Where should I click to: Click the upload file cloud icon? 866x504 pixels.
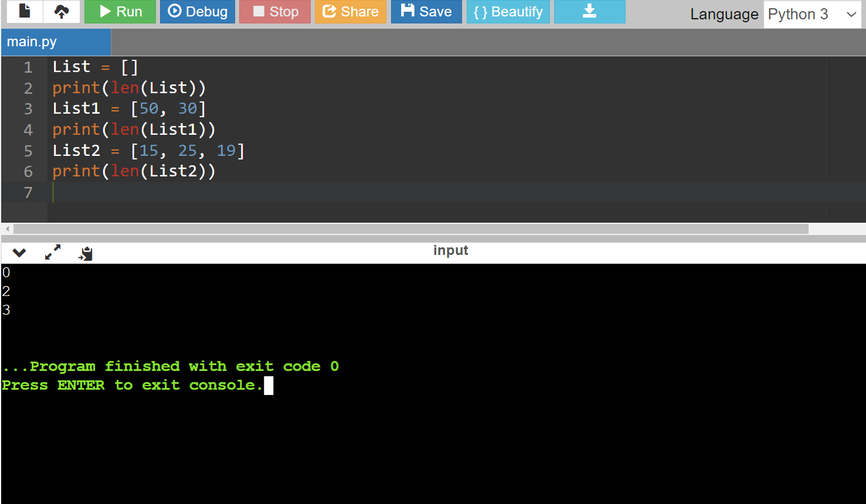(x=62, y=11)
